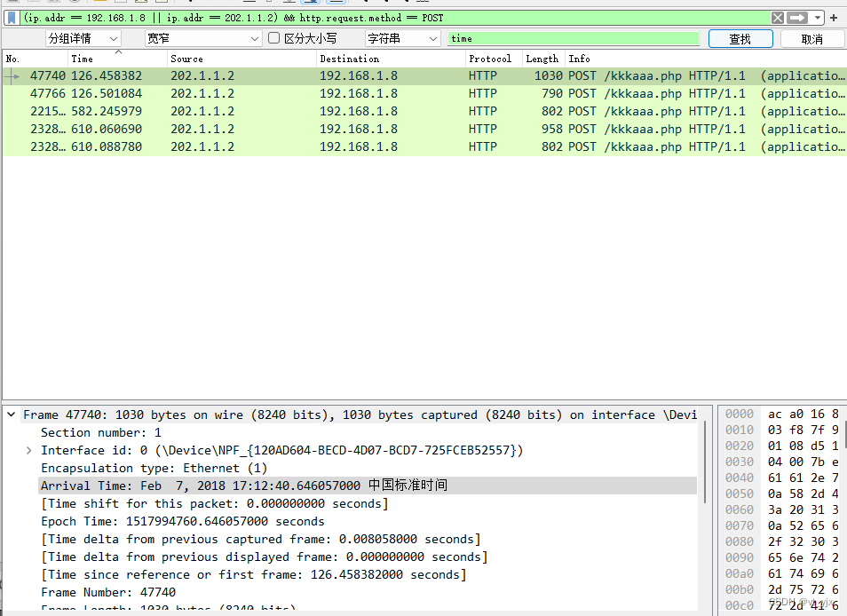Sort by the Info column header
Screen dimensions: 847x616
706,59
